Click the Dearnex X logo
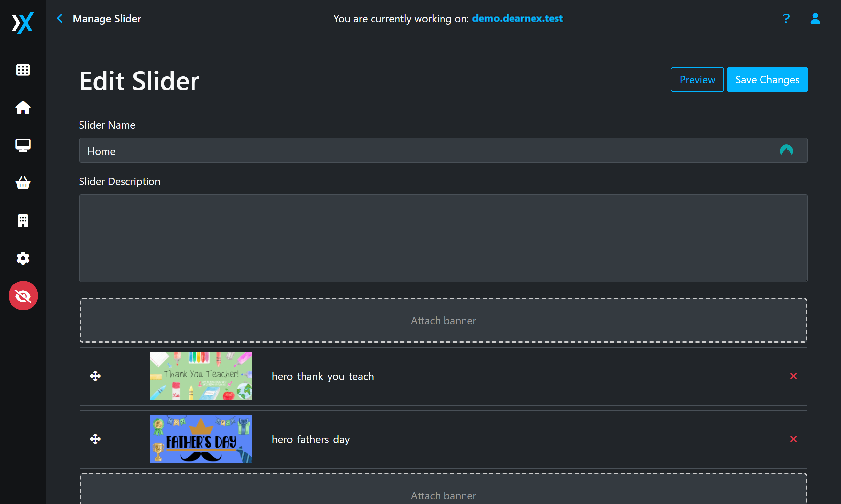This screenshot has height=504, width=841. tap(23, 22)
